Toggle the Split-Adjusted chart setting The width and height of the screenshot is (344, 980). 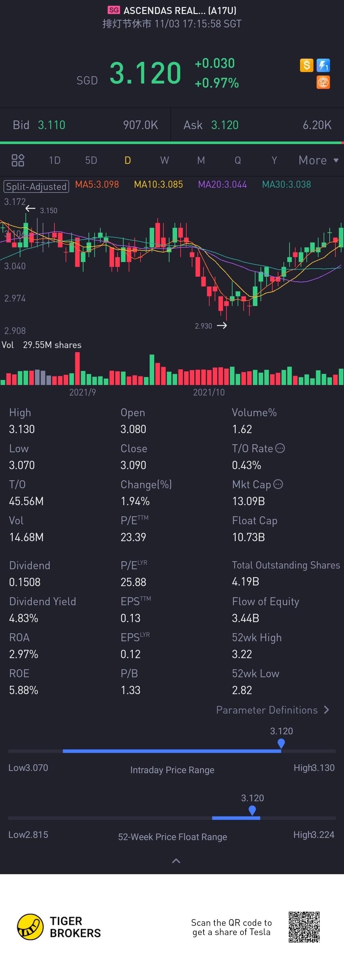coord(36,186)
